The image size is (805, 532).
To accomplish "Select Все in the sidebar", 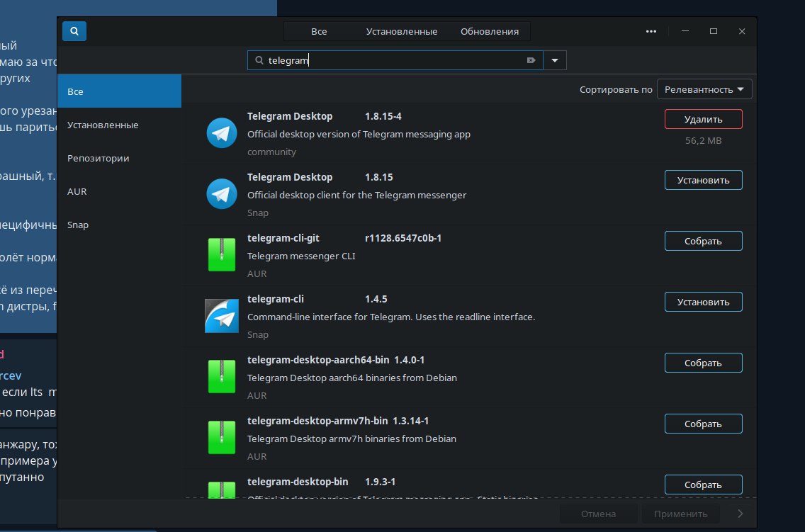I will tap(119, 91).
